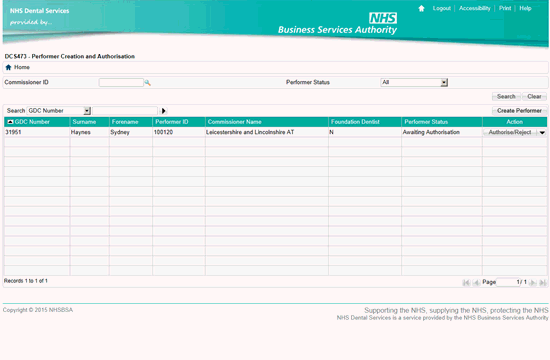Open the Help link
Screen dimensions: 550x360
pos(525,8)
